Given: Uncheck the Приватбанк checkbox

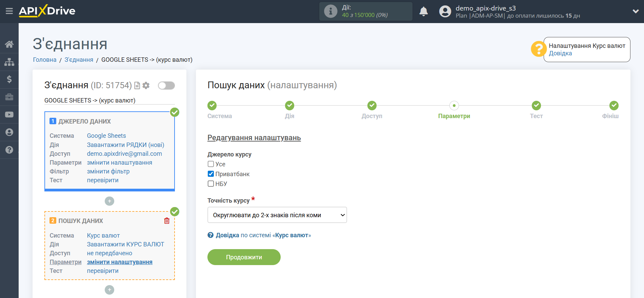Looking at the screenshot, I should pos(211,174).
